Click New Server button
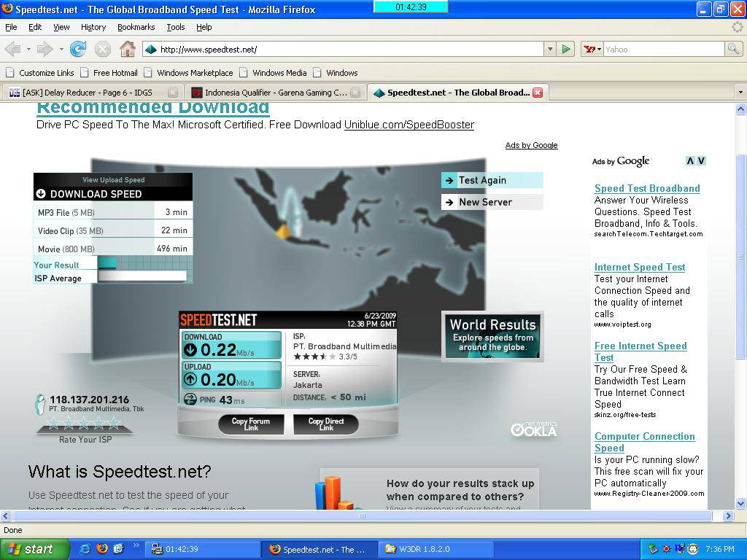Screen dimensions: 747x560 click(492, 202)
